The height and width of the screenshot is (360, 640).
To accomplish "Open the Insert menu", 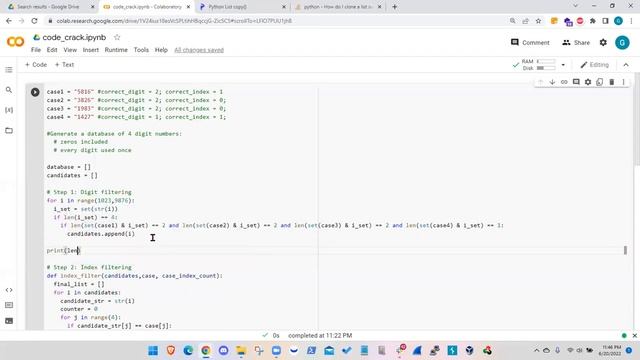I will (x=91, y=50).
